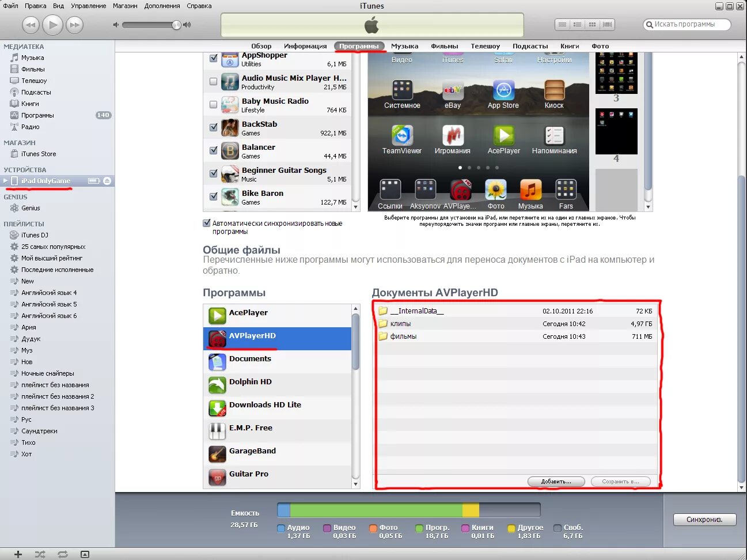Choose Dolphin HD in the file sharing list
Viewport: 747px width, 560px height.
[x=277, y=385]
